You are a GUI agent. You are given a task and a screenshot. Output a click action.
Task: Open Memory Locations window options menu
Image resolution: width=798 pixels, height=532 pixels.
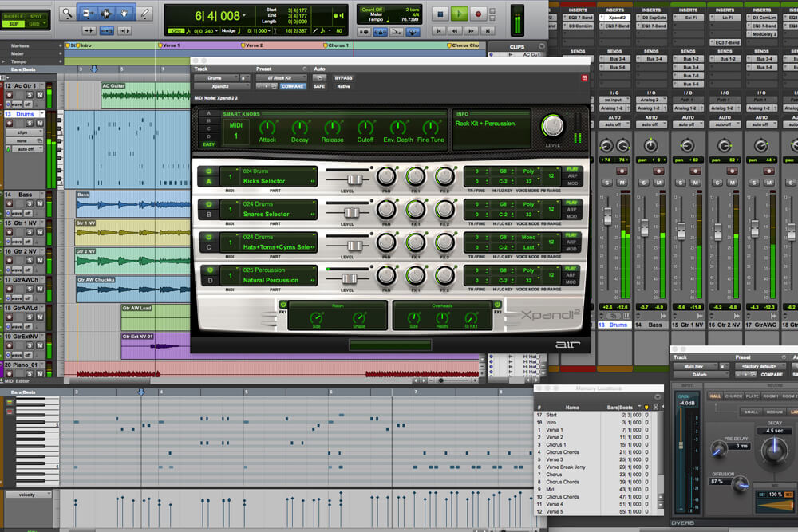(x=658, y=397)
